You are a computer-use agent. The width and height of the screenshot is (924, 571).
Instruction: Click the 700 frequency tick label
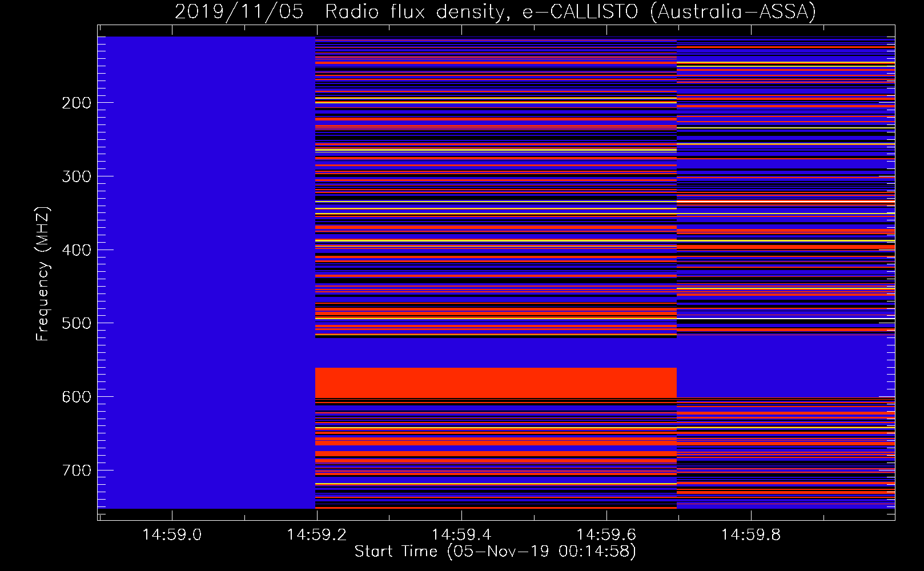[77, 471]
